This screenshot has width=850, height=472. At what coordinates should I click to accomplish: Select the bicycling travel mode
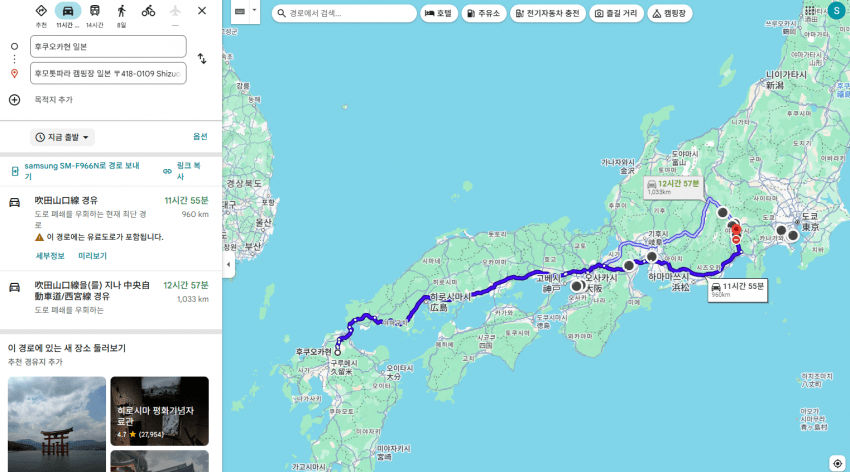tap(148, 11)
